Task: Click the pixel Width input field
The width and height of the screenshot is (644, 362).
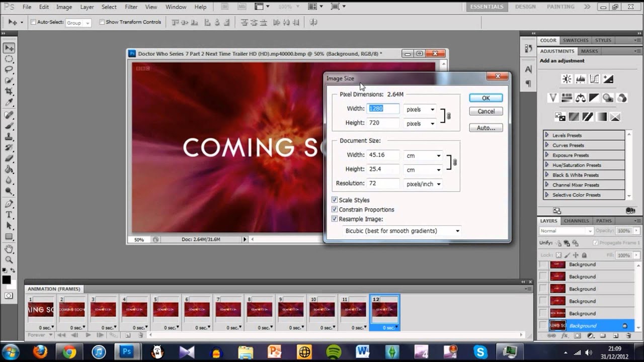Action: tap(384, 109)
